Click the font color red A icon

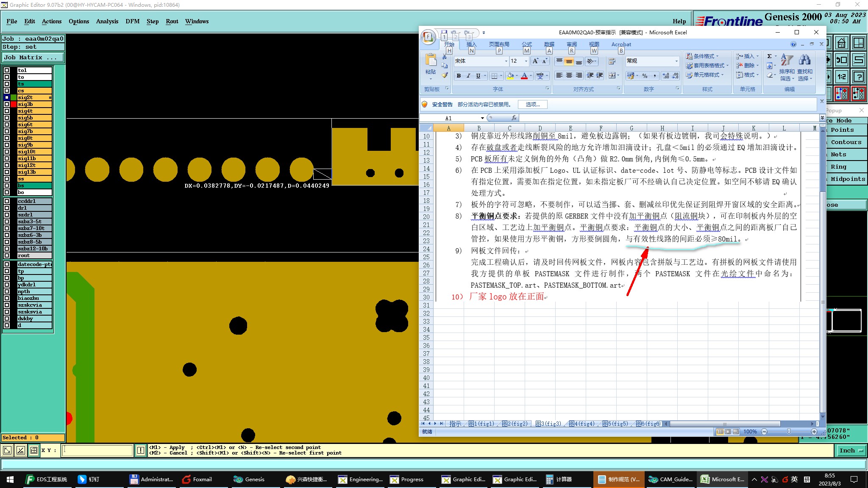pos(524,76)
